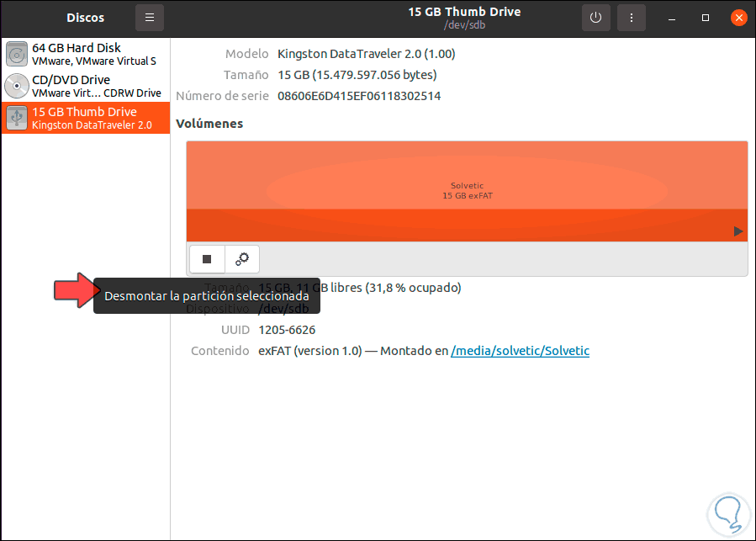This screenshot has width=756, height=541.
Task: Open additional partition options gear menu
Action: [x=242, y=259]
